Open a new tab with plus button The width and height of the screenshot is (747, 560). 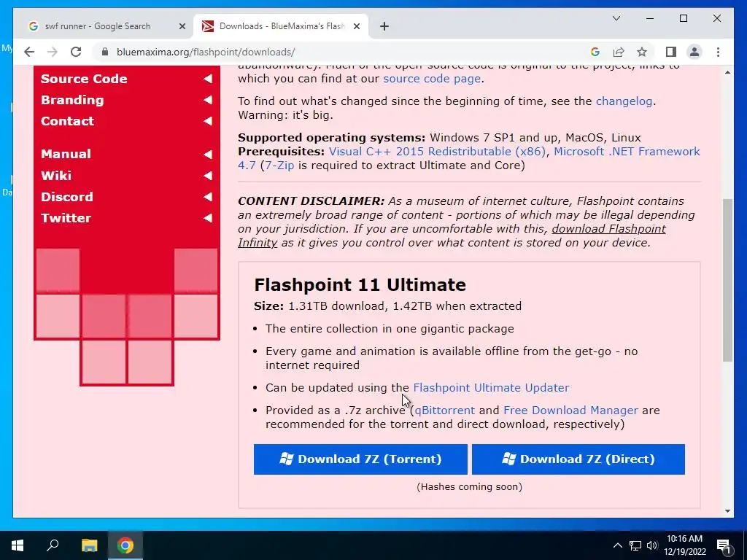[x=384, y=26]
